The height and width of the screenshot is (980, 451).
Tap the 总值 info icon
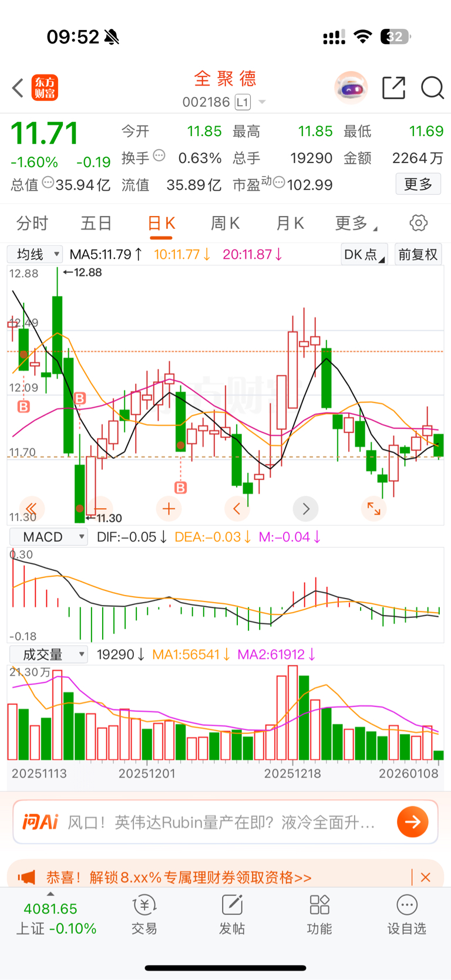coord(48,183)
